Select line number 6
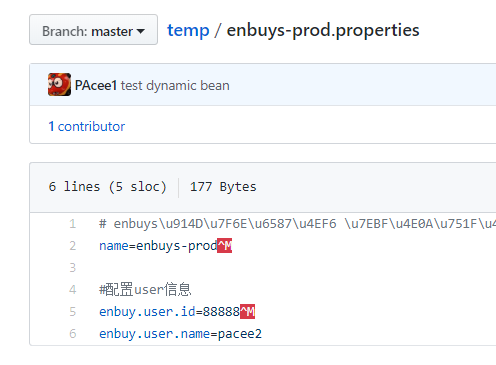 tap(73, 334)
